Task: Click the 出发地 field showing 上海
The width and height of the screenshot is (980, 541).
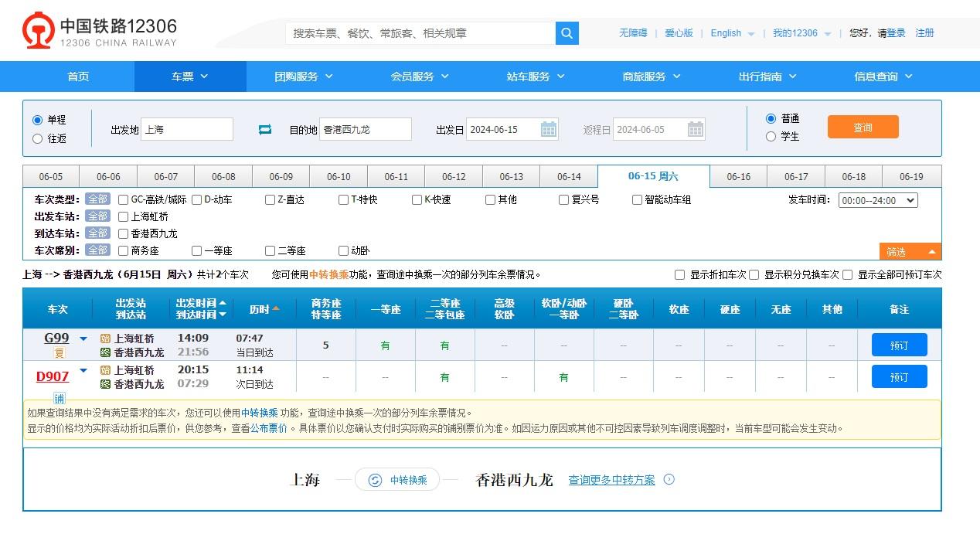Action: click(188, 129)
